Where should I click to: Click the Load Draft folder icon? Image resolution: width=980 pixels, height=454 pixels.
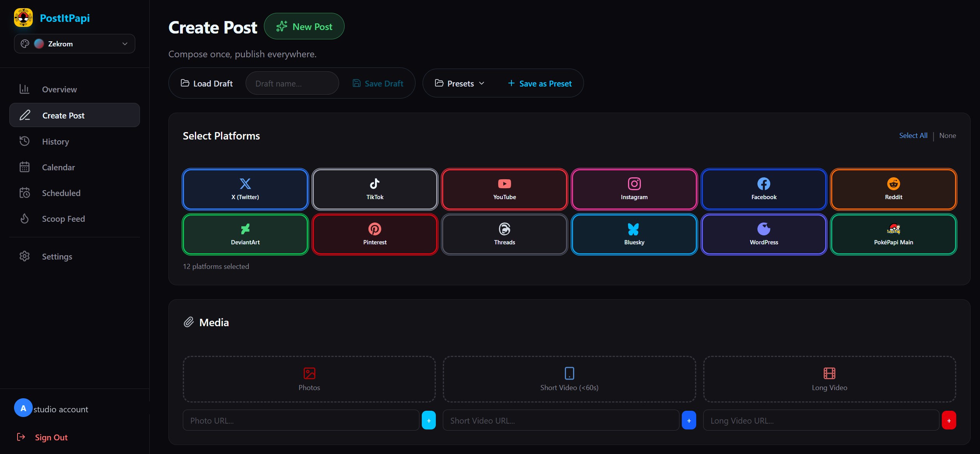(x=185, y=83)
